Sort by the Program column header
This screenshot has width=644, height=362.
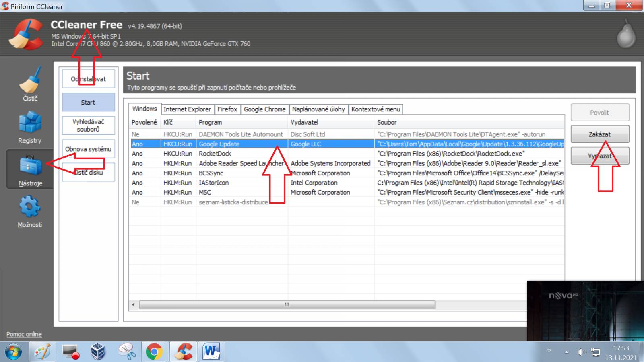pos(242,122)
